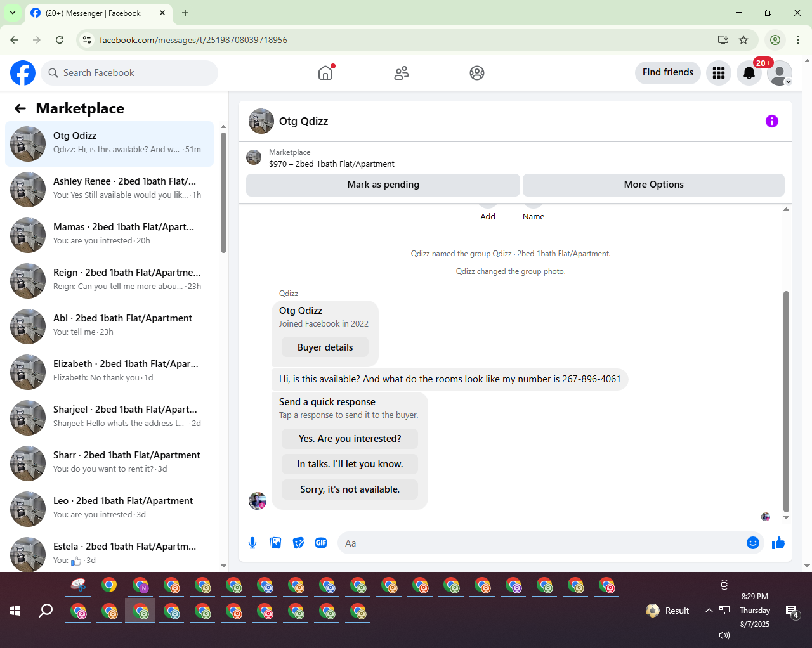
Task: Click Mark as pending
Action: click(383, 185)
